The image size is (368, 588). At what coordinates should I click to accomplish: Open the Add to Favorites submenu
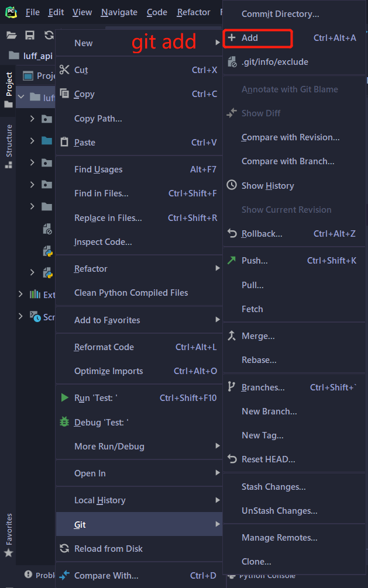click(139, 320)
